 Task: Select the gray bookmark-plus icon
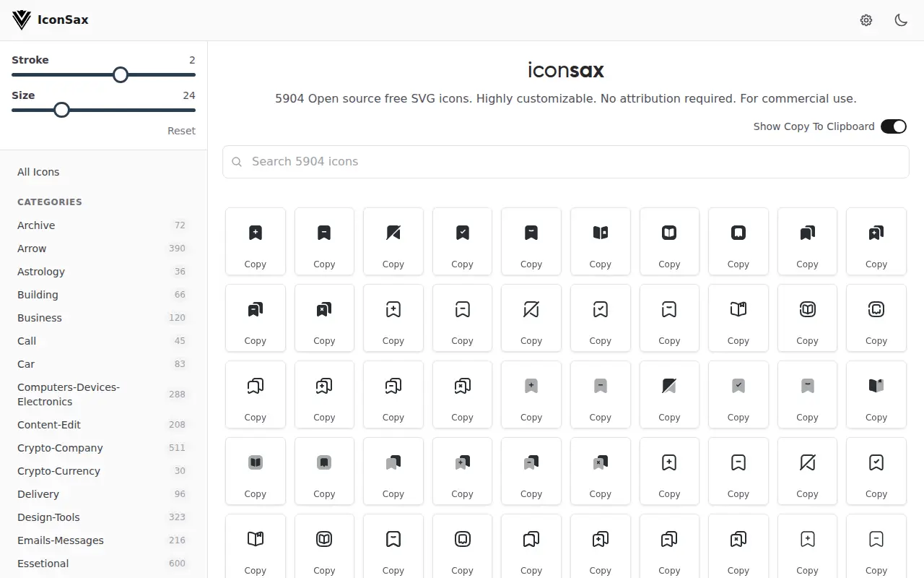tap(531, 386)
